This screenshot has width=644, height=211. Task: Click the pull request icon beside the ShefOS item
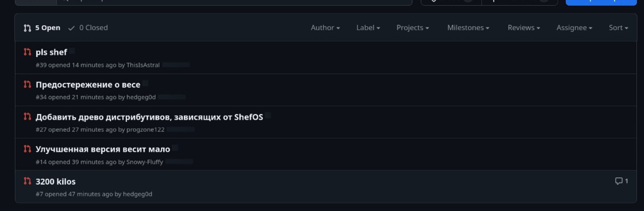point(27,117)
